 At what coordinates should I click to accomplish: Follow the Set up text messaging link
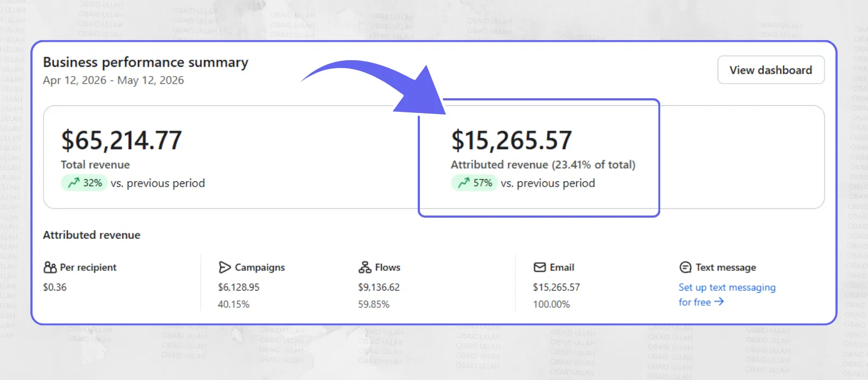point(727,294)
